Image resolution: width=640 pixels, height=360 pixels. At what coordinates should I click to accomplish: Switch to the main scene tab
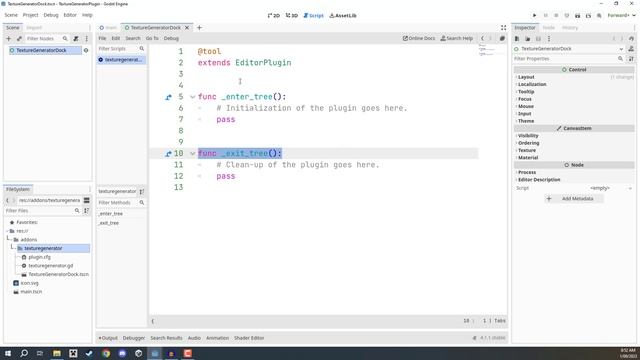pyautogui.click(x=109, y=28)
